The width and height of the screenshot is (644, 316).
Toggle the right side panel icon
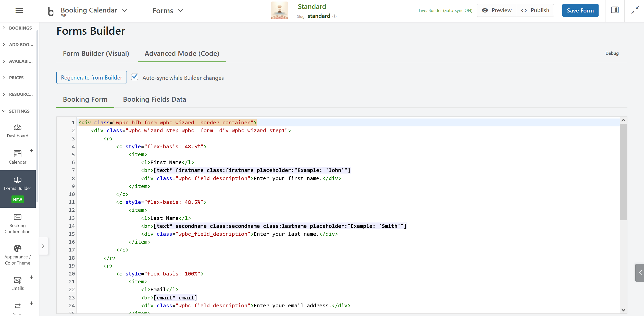pos(615,10)
